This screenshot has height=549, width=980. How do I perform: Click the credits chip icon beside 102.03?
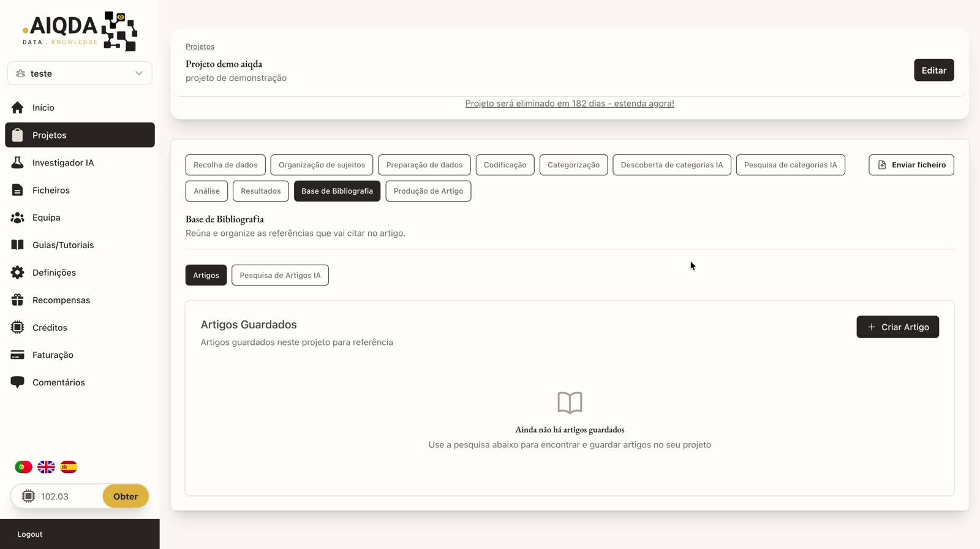click(x=28, y=496)
